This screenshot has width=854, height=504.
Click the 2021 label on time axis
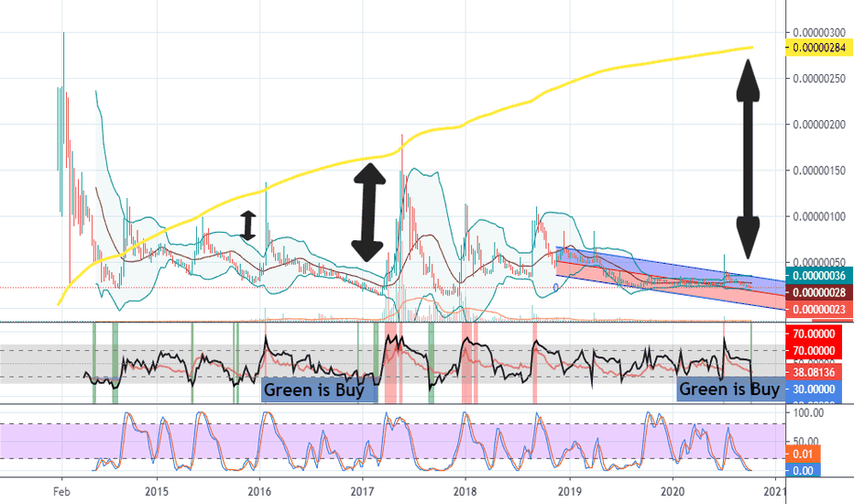coord(775,491)
